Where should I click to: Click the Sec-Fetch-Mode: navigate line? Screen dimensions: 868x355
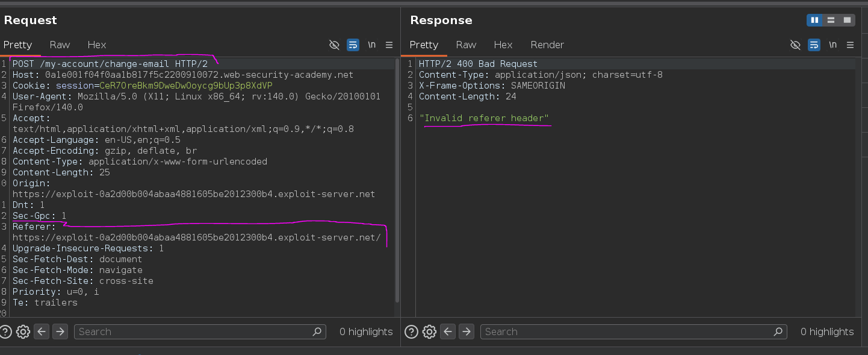coord(78,270)
